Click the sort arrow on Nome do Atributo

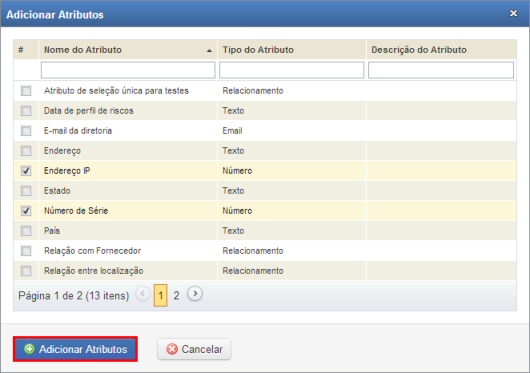(209, 51)
